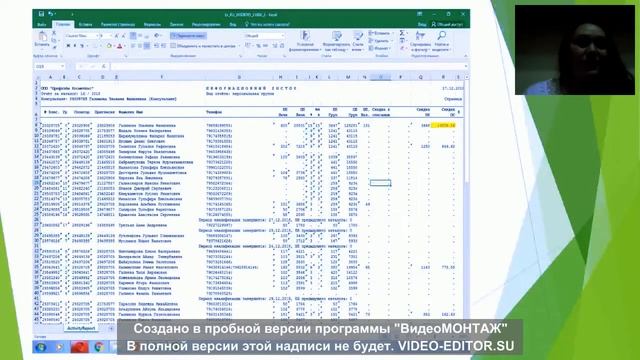Select the ActivityReport sheet tab
Screen dimensions: 640x360
(x=81, y=328)
